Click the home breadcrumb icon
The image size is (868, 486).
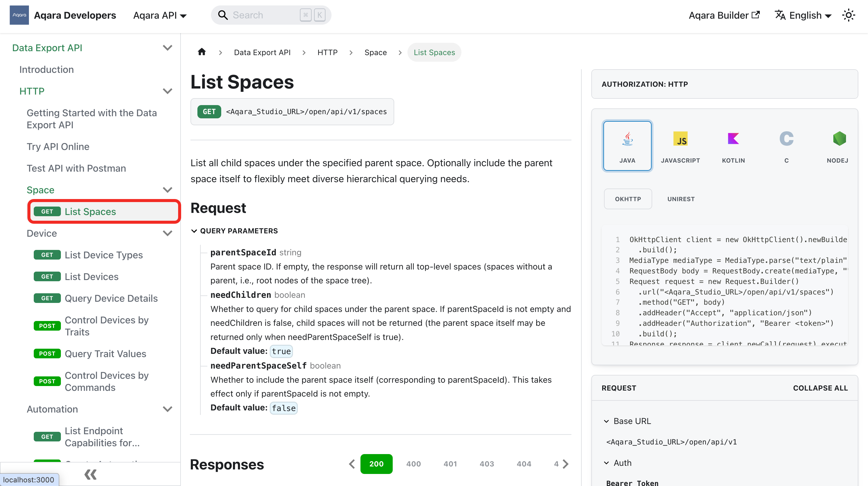tap(202, 52)
